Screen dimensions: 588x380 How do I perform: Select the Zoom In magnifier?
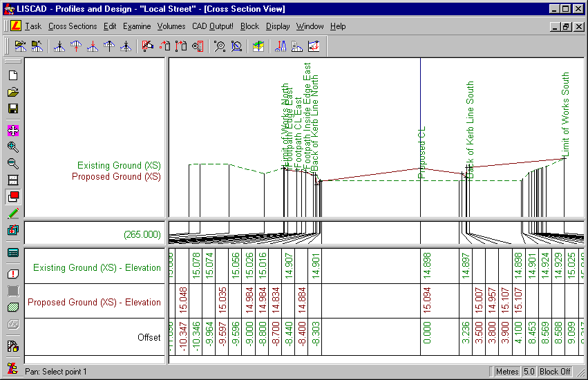(x=13, y=146)
